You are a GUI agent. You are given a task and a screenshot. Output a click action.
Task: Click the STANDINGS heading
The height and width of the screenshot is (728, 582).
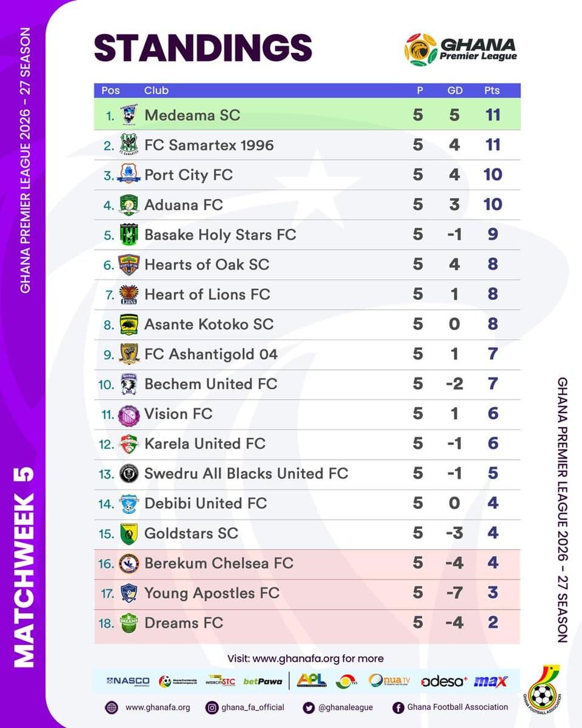203,48
